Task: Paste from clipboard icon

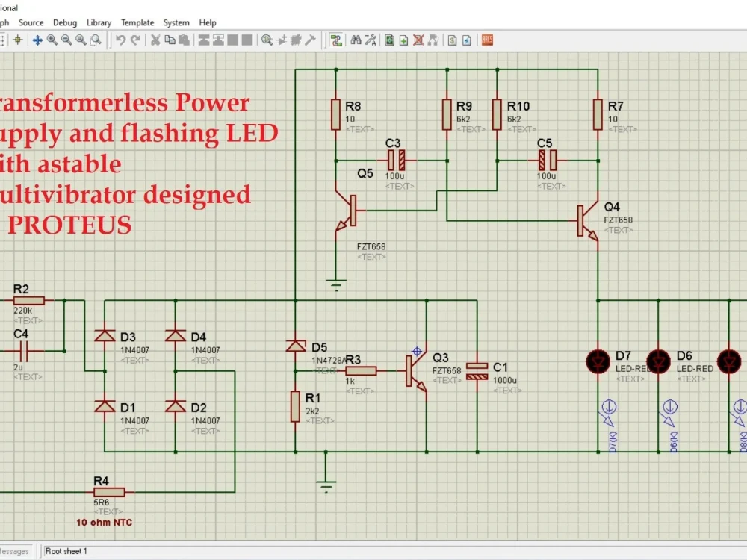Action: point(184,40)
